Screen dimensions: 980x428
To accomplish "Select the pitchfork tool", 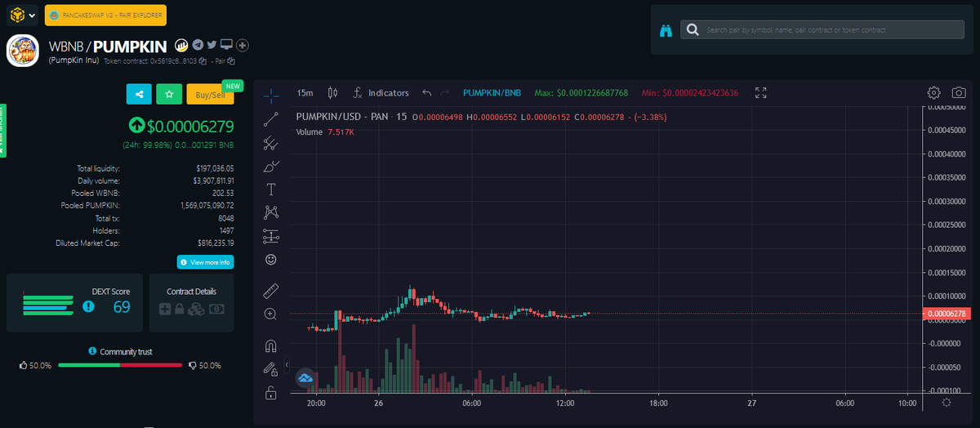I will [x=271, y=143].
